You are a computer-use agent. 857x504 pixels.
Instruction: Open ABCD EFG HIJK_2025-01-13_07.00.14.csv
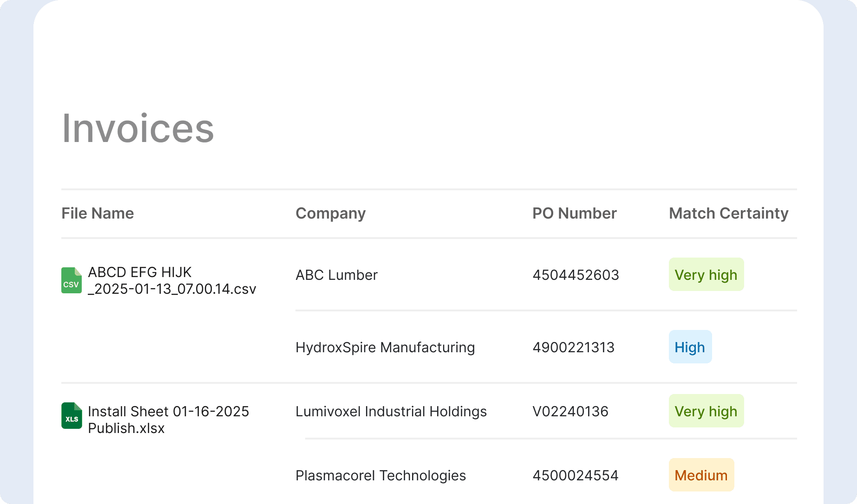172,280
